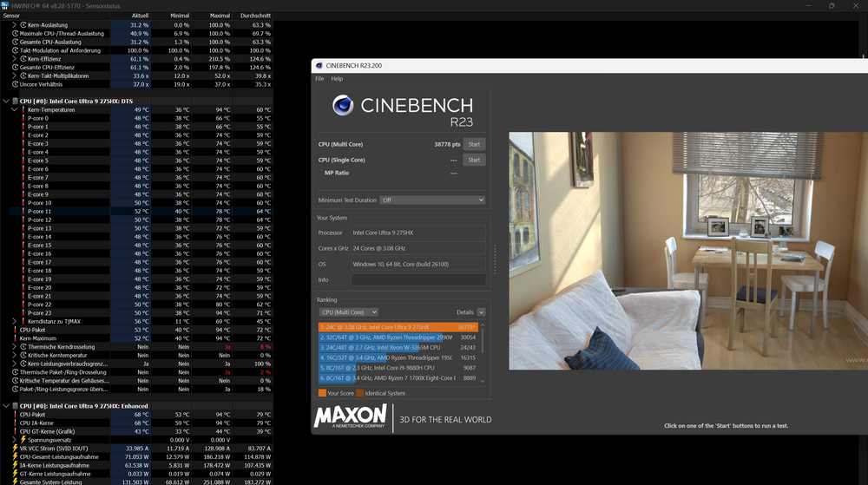Collapse the Kern-Temperaturen tree node
Screen dimensions: 868x485
point(15,110)
